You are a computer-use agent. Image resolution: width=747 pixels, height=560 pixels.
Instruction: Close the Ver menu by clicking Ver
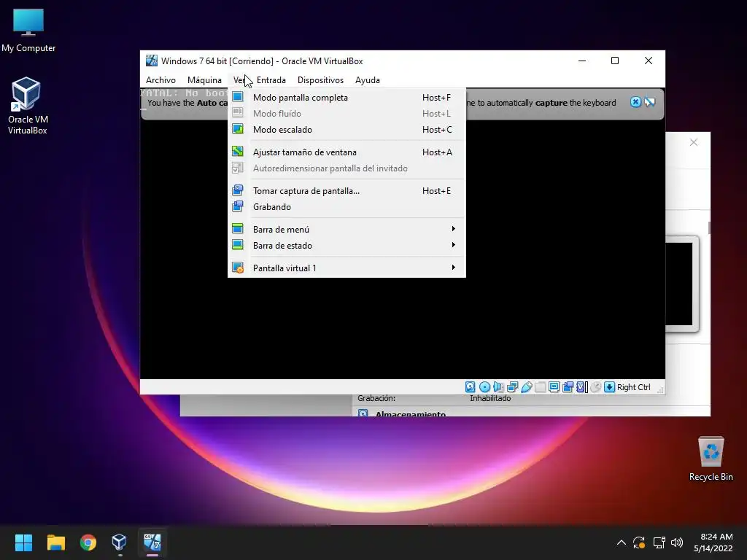tap(239, 80)
